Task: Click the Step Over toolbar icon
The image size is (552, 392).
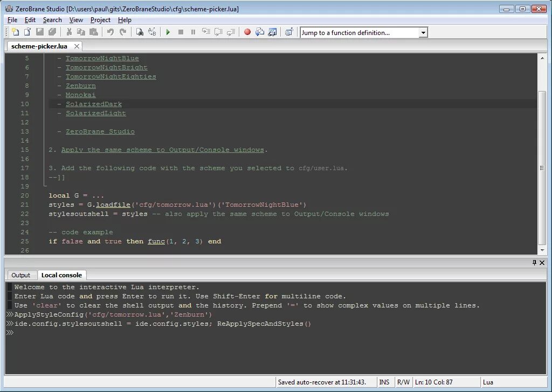Action: 219,32
